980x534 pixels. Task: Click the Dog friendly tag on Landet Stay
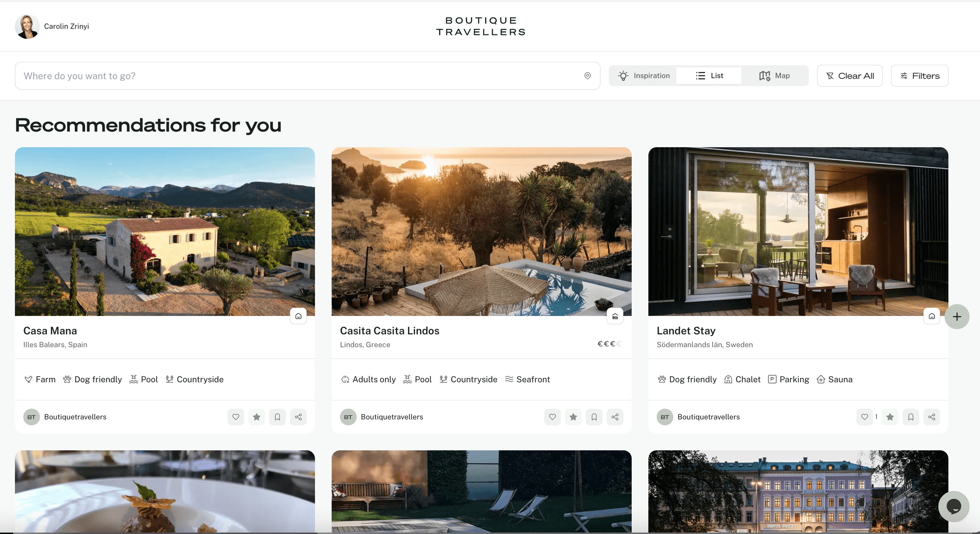pyautogui.click(x=687, y=379)
